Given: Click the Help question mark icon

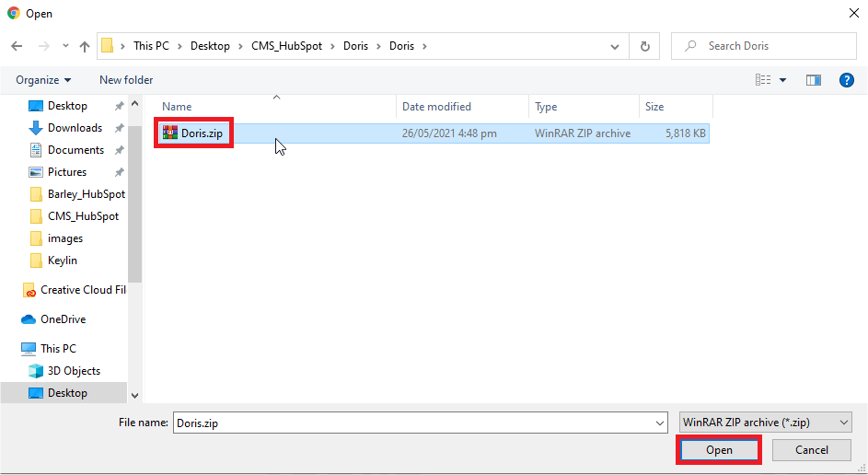Looking at the screenshot, I should coord(847,80).
